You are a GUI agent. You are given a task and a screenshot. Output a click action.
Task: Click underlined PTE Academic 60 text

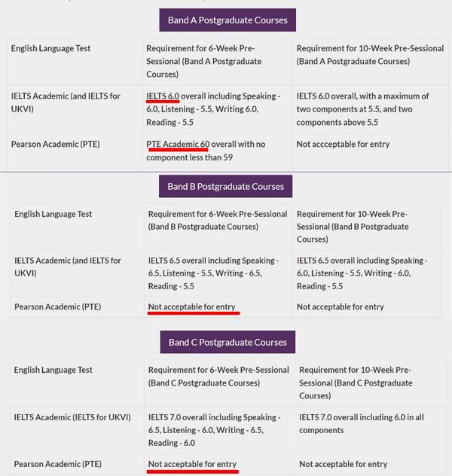[178, 143]
